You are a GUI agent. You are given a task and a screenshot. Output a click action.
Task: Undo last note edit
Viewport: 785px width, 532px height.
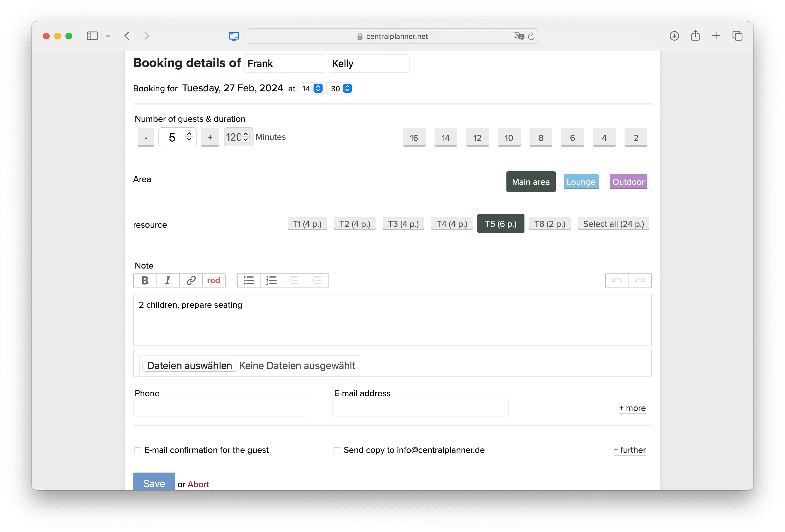click(x=617, y=281)
